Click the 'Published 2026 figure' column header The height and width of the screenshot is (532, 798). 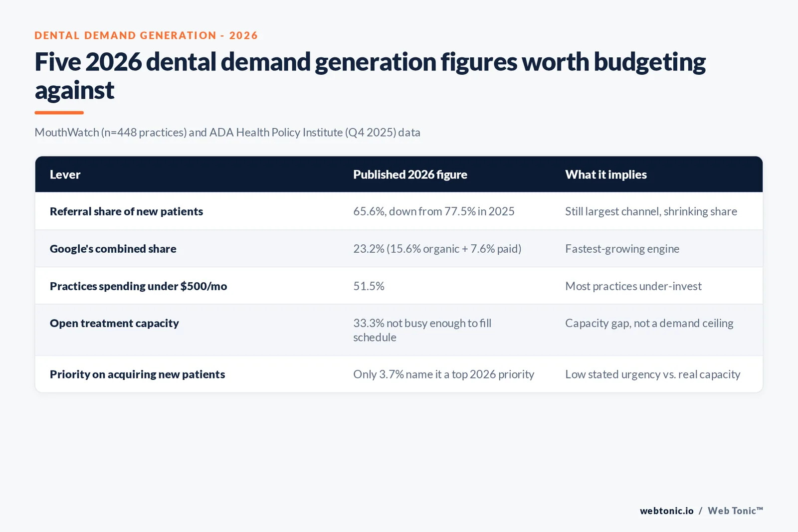click(x=410, y=175)
